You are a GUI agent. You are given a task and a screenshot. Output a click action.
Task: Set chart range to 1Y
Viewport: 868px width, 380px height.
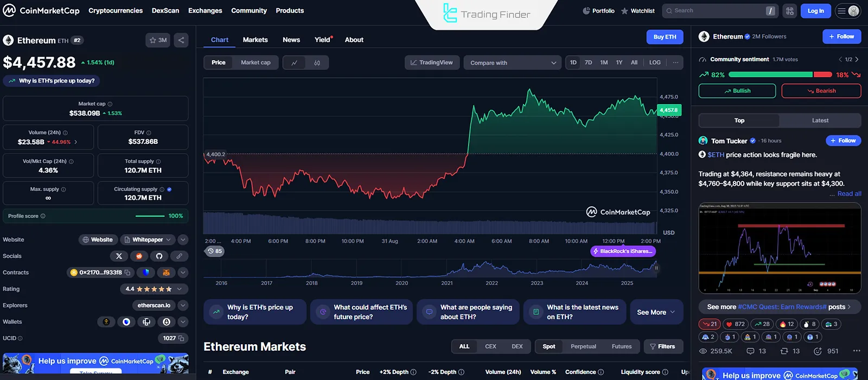pyautogui.click(x=619, y=62)
